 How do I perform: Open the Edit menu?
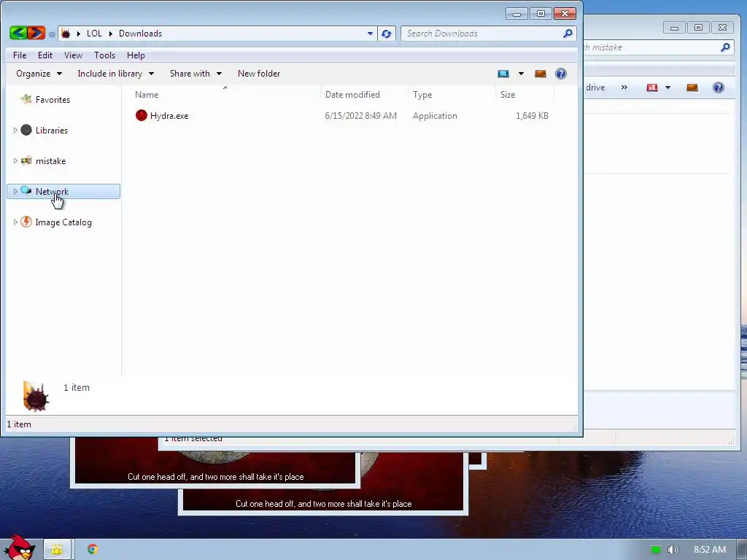(45, 55)
